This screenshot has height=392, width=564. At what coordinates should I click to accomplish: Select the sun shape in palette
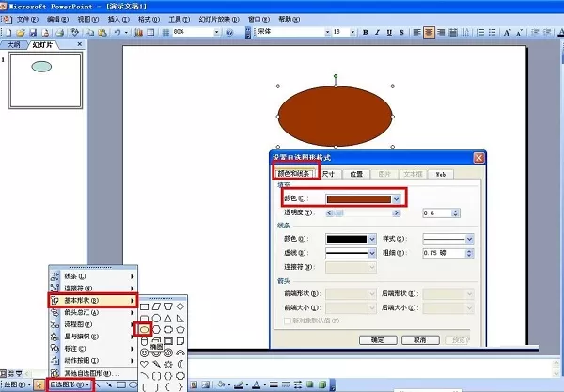coord(168,365)
